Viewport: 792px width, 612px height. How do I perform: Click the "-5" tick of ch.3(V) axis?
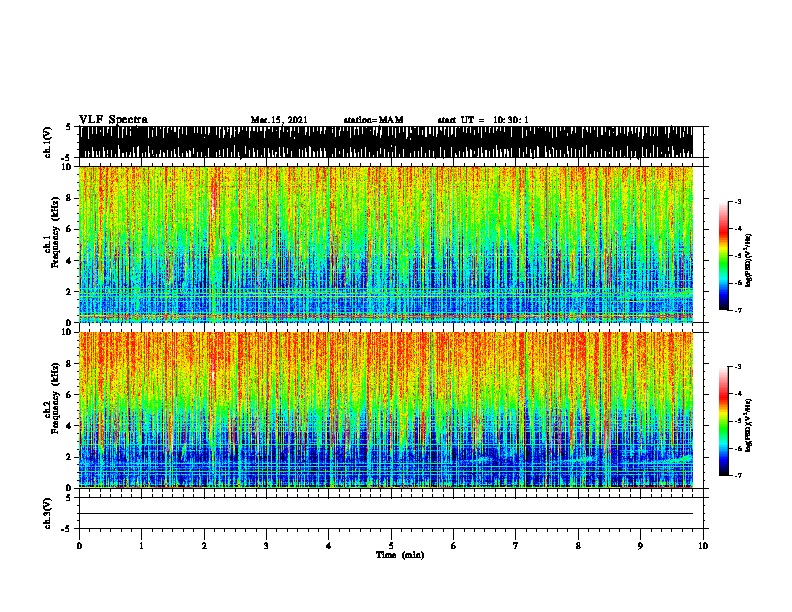pyautogui.click(x=66, y=529)
